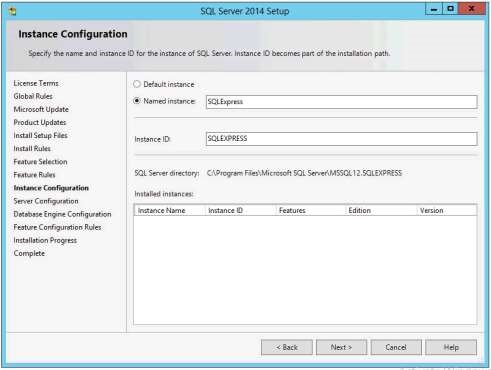Select Instance Configuration step in sidebar

tap(51, 188)
